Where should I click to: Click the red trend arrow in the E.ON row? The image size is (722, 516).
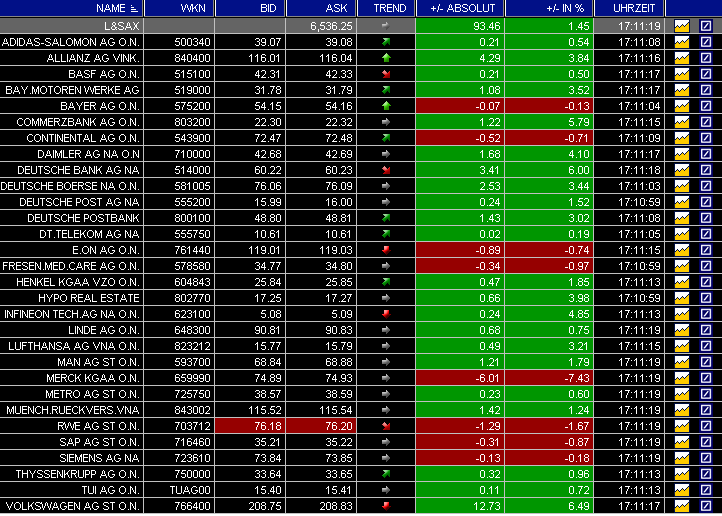(386, 250)
